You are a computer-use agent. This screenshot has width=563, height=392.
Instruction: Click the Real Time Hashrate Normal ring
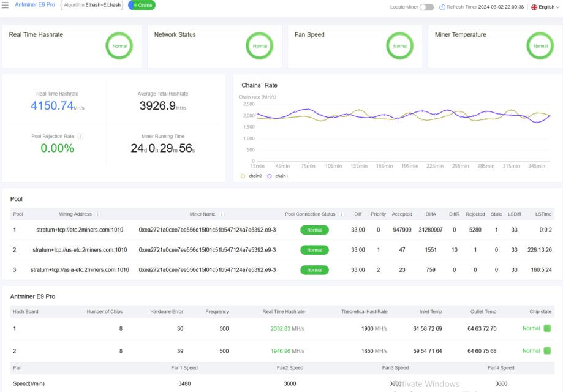119,46
